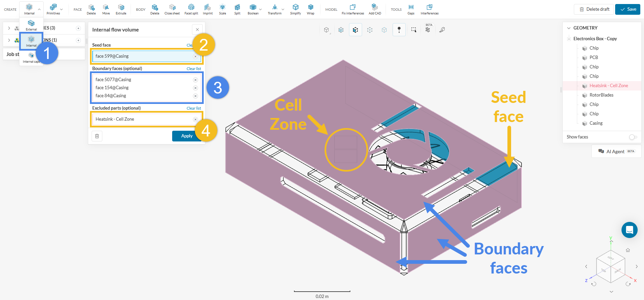The height and width of the screenshot is (300, 644).
Task: Expand the Transform dropdown
Action: tap(283, 9)
